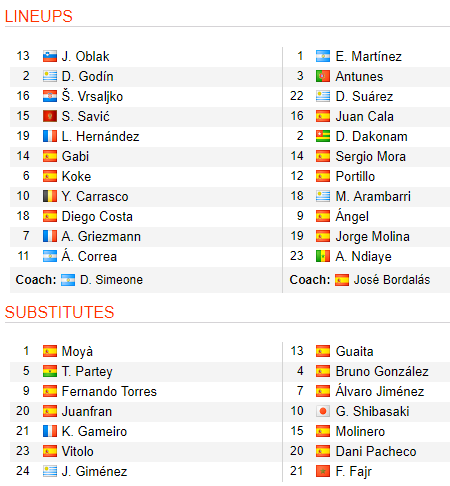450x486 pixels.
Task: Click the Togo flag beside D. Dakonam
Action: (323, 136)
